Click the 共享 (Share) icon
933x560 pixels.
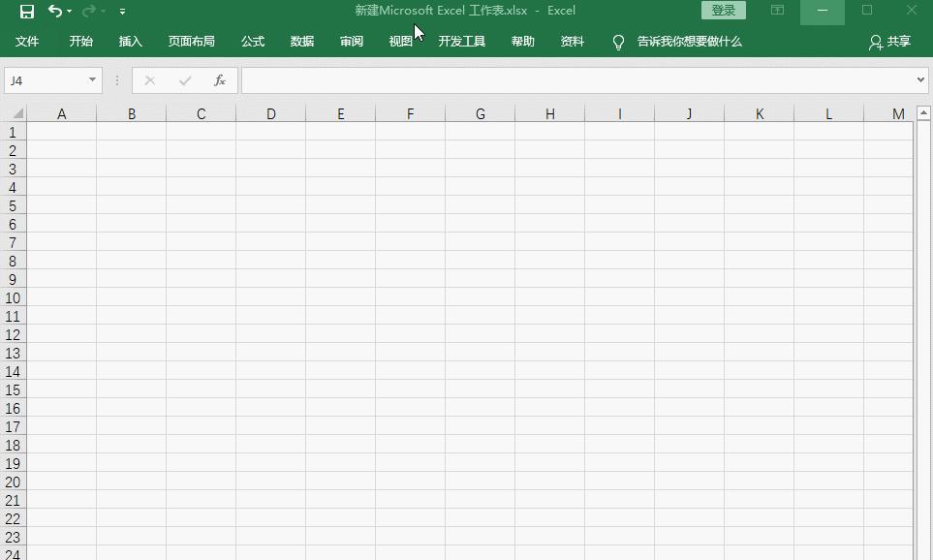coord(876,42)
